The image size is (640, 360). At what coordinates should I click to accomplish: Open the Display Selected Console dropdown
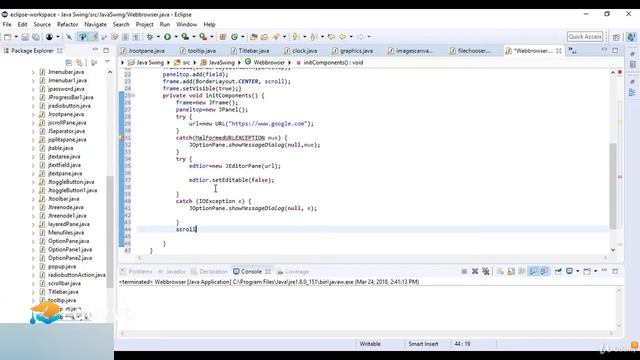(578, 271)
